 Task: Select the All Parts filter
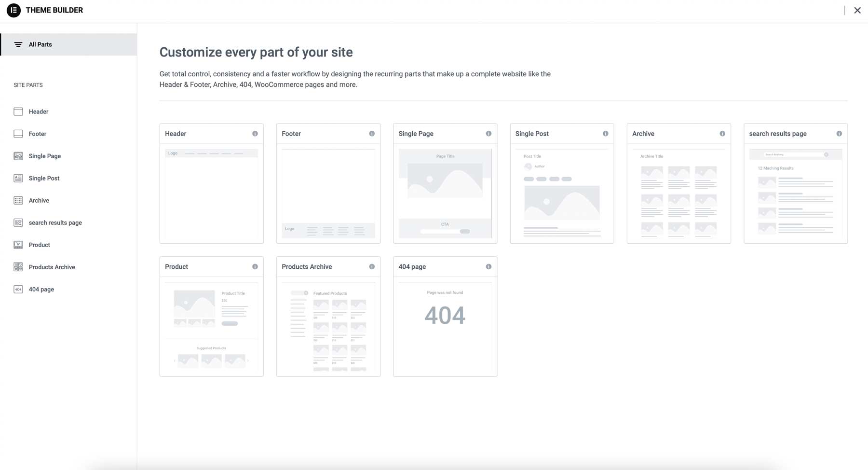40,44
